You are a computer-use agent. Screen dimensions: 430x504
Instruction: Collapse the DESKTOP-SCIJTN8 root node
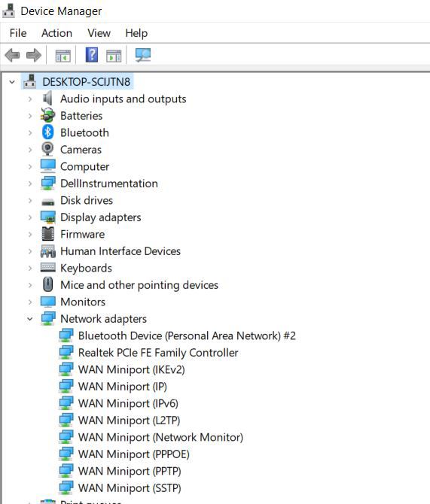(x=12, y=82)
